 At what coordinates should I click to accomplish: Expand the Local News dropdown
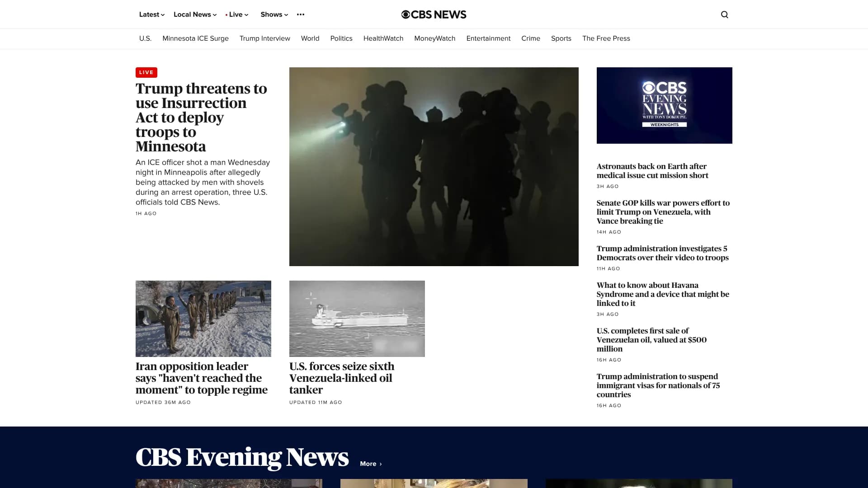[195, 14]
